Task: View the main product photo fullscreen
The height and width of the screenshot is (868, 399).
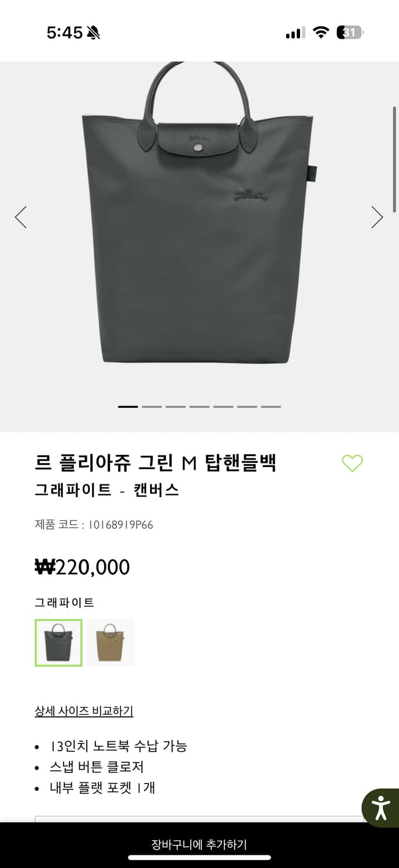Action: click(199, 231)
